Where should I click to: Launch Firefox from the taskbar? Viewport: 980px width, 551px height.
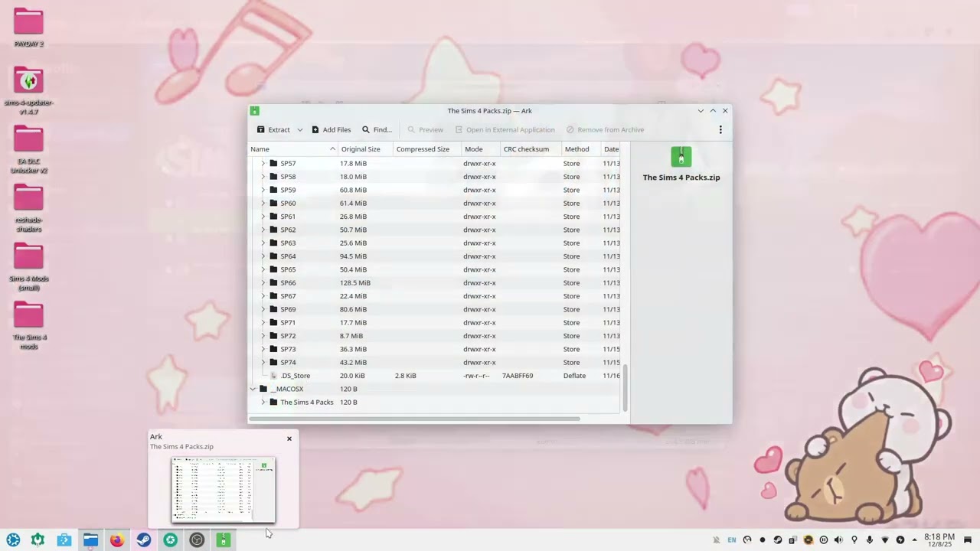click(116, 540)
